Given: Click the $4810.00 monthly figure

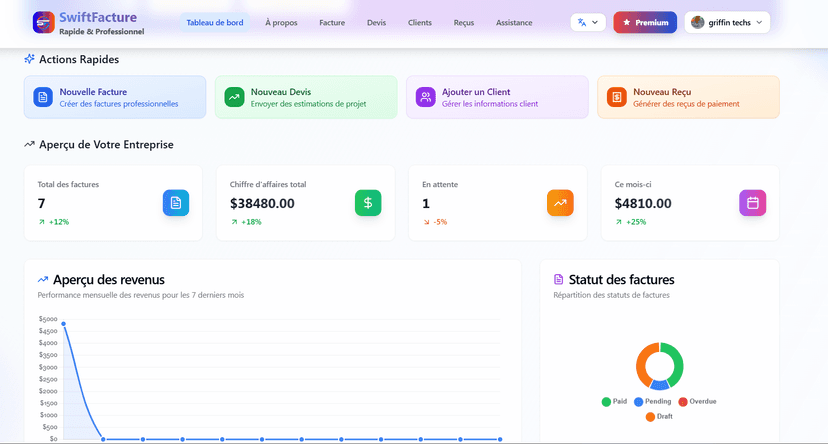Looking at the screenshot, I should coord(643,203).
